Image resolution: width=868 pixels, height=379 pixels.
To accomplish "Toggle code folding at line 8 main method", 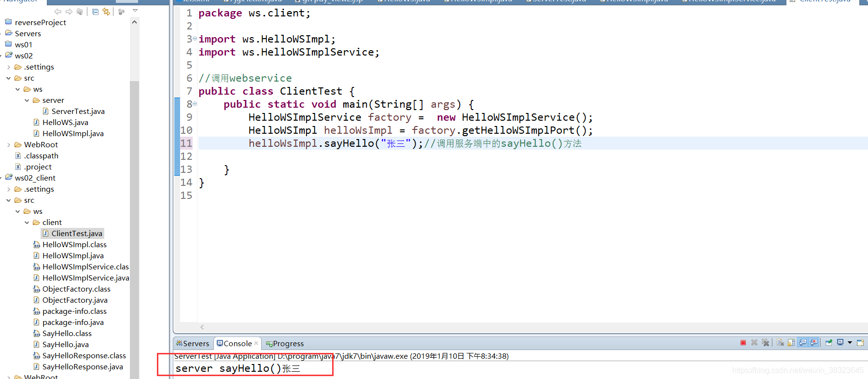I will [195, 103].
